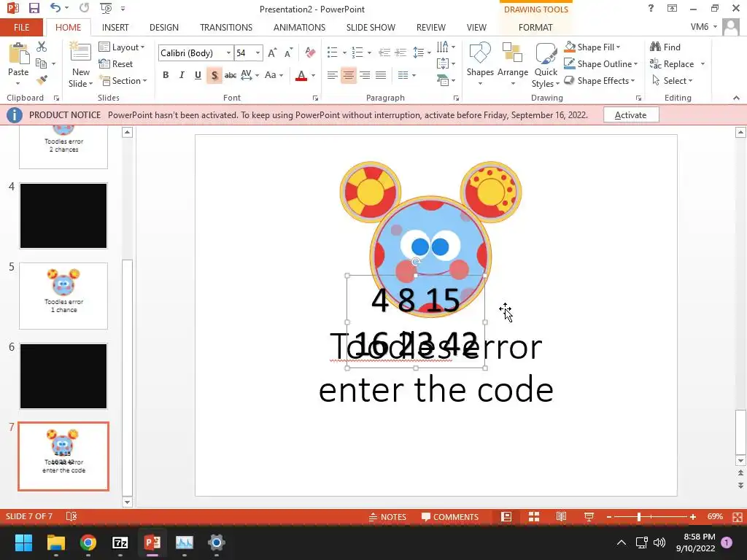Select the black slide 6 thumbnail
Screen dimensions: 747x560
click(63, 376)
